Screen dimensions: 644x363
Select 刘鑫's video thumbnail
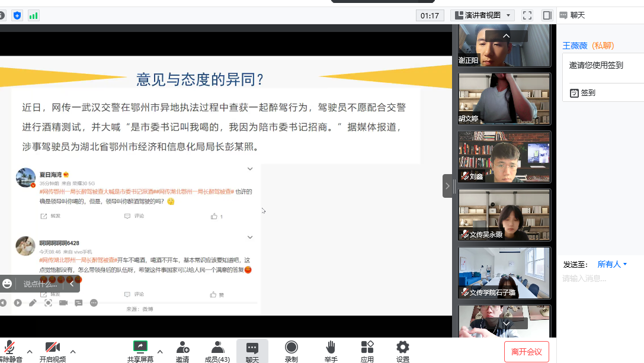504,157
